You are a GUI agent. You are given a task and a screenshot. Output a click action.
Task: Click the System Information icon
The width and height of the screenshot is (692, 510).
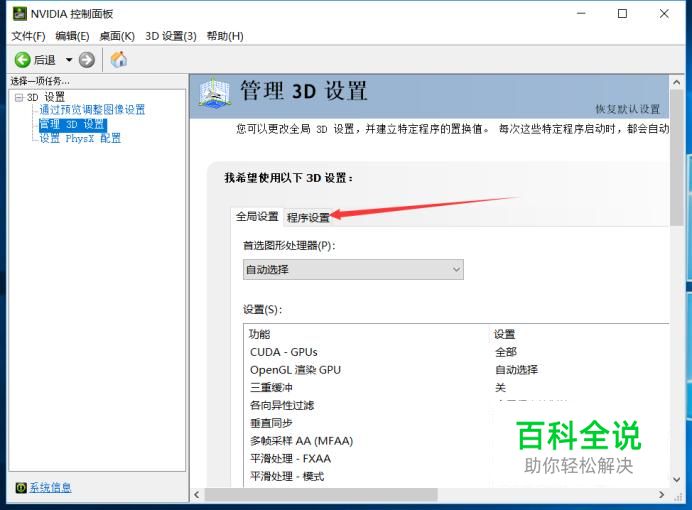(21, 487)
